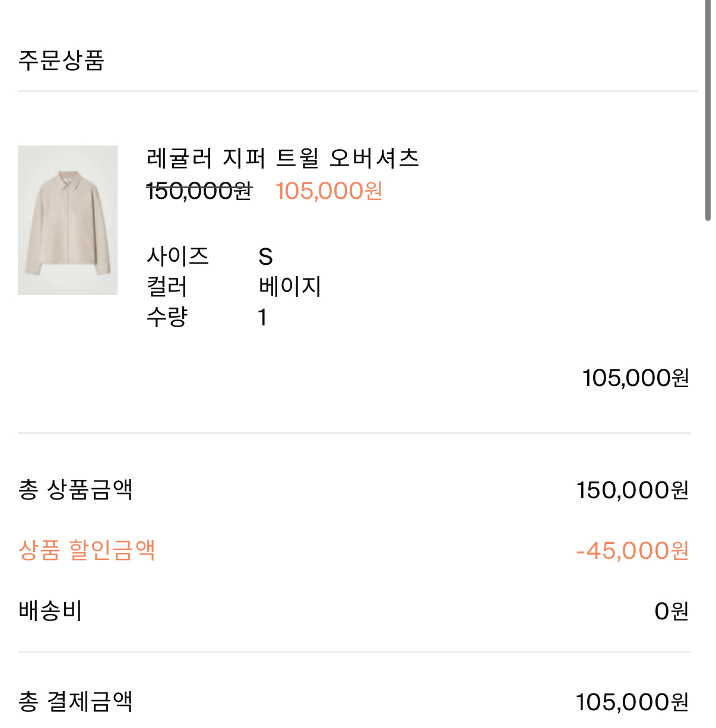This screenshot has height=728, width=716.
Task: Open the beige overshirt product thumbnail
Action: pos(68,220)
